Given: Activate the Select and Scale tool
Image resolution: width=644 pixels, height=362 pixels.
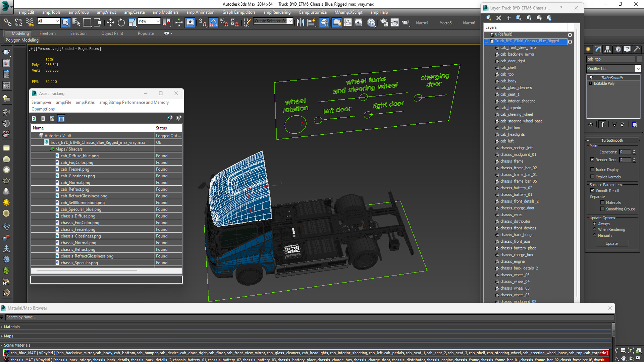Looking at the screenshot, I should tap(132, 22).
